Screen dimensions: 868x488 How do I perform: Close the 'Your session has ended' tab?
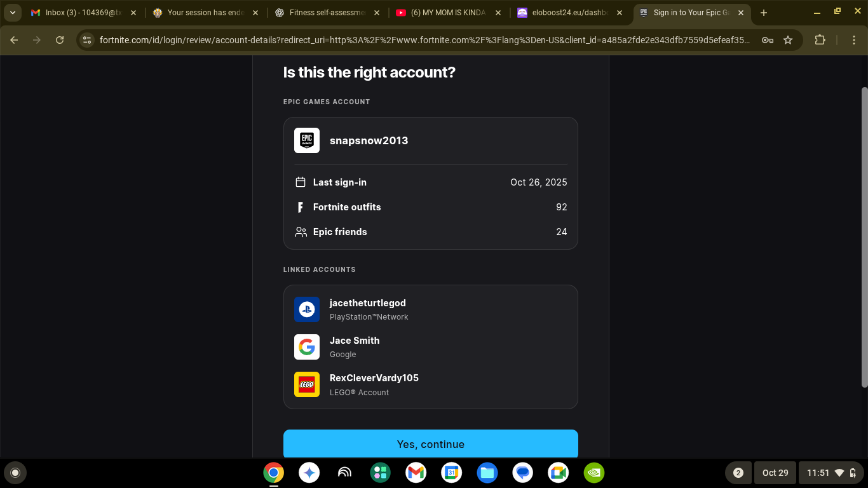pyautogui.click(x=255, y=13)
